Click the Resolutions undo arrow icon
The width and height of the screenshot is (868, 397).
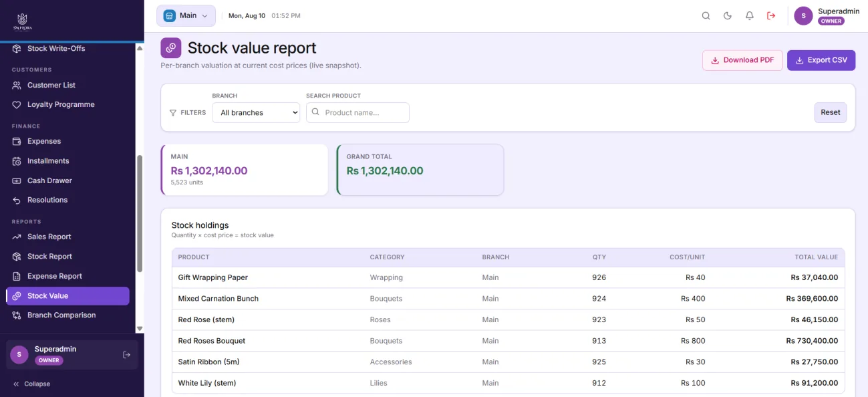click(17, 201)
